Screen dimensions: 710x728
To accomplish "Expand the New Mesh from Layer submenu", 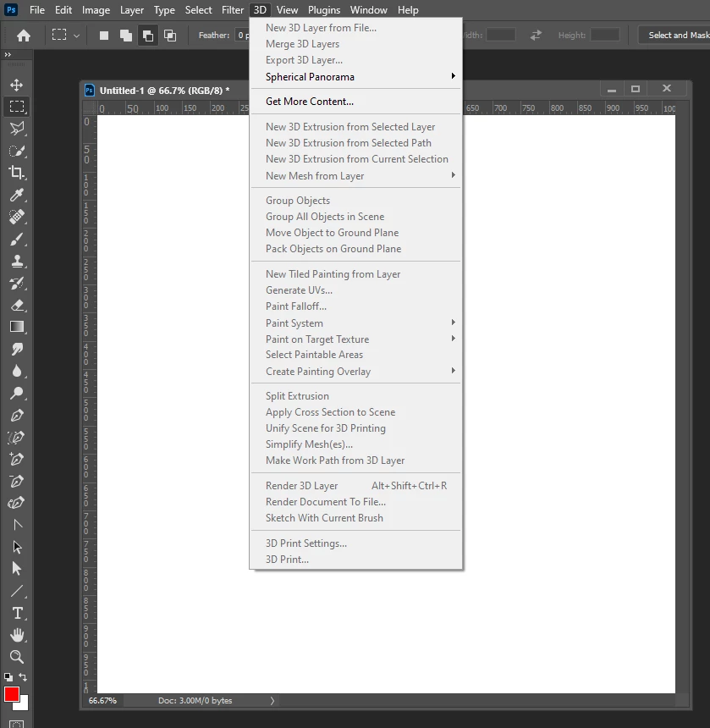I will (356, 175).
